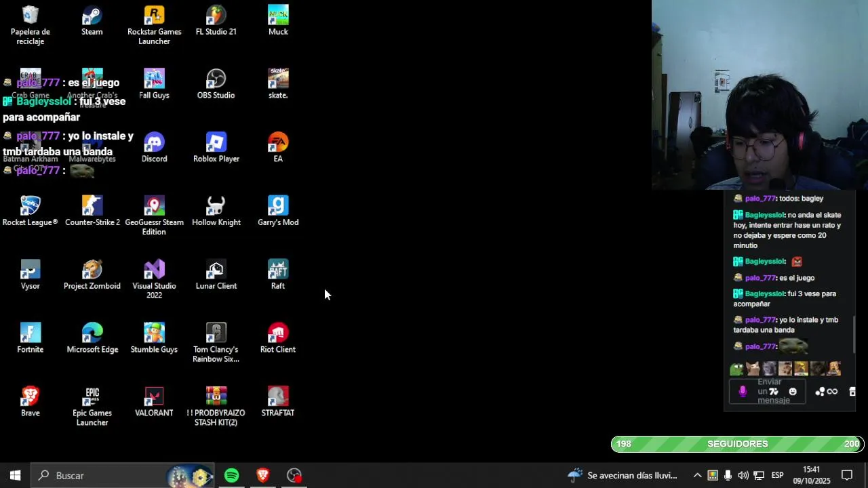The width and height of the screenshot is (868, 488).
Task: Open the colorful tray app icon
Action: click(x=713, y=476)
